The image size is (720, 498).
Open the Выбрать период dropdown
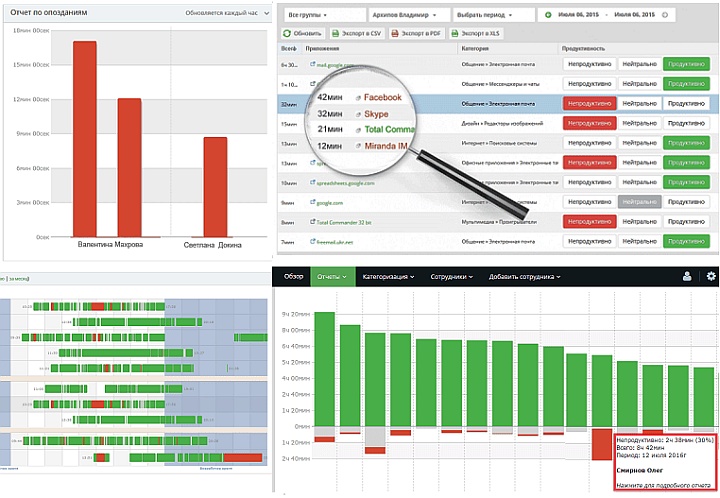[x=494, y=15]
